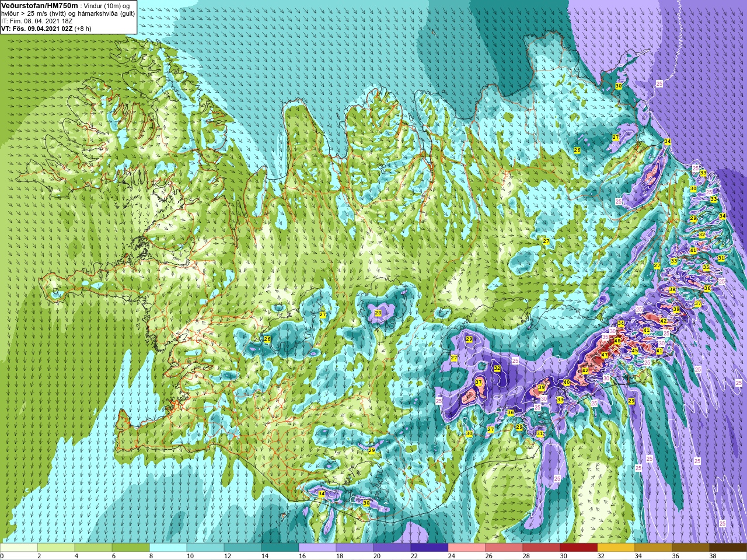The height and width of the screenshot is (560, 747).
Task: Click the legend scale tick number "8"
Action: pos(151,556)
